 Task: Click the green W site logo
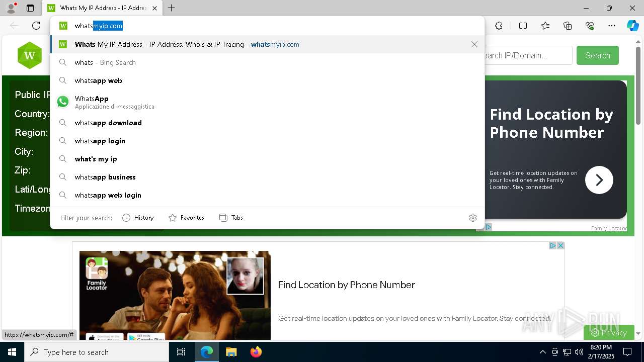click(x=30, y=55)
